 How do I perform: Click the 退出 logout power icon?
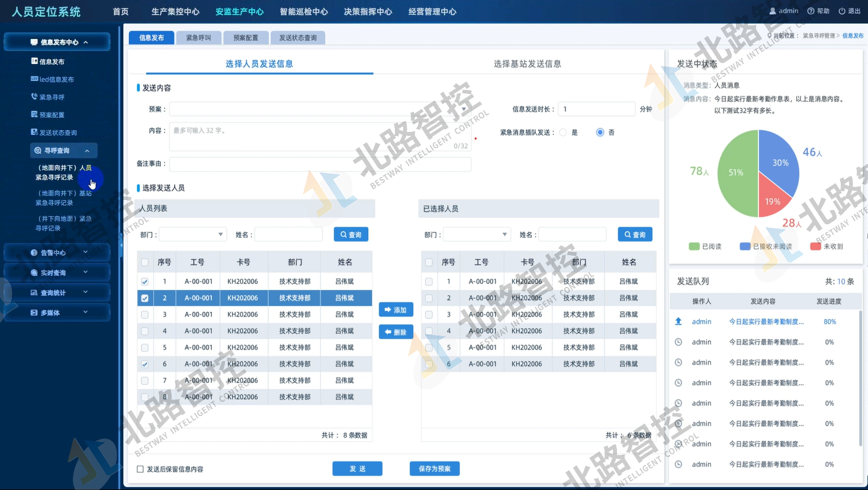pyautogui.click(x=842, y=11)
